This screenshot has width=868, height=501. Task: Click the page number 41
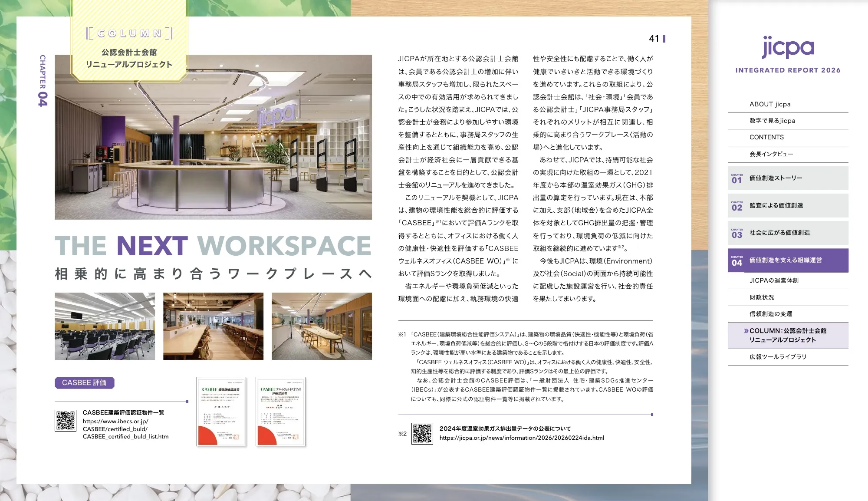[654, 39]
